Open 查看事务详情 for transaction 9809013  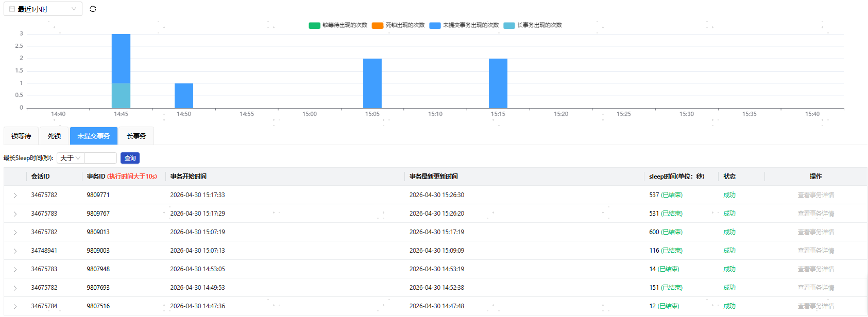816,232
